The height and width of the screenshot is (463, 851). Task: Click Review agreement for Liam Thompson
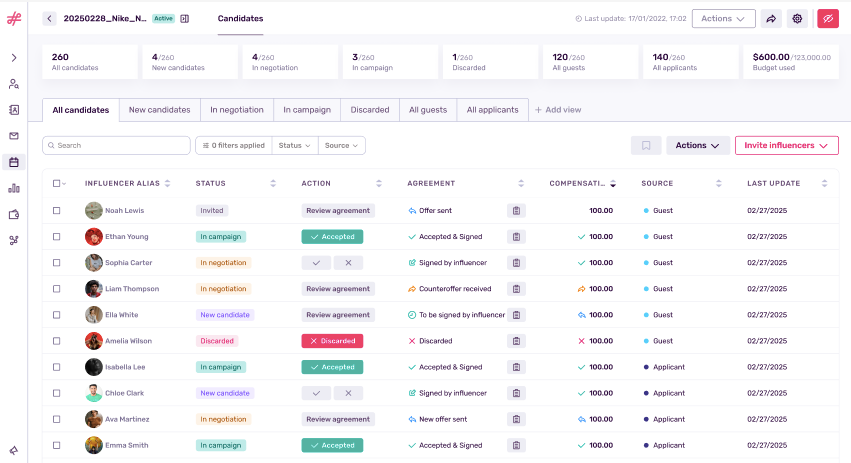click(x=338, y=289)
